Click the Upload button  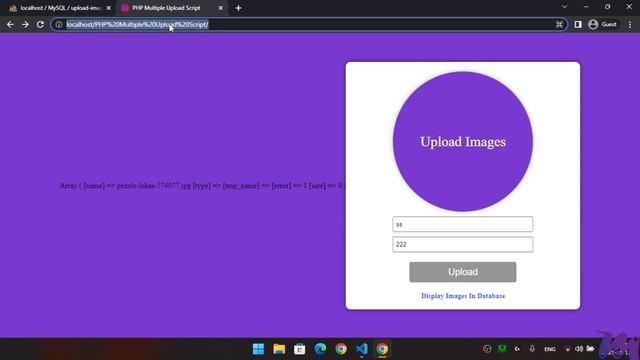(x=462, y=272)
